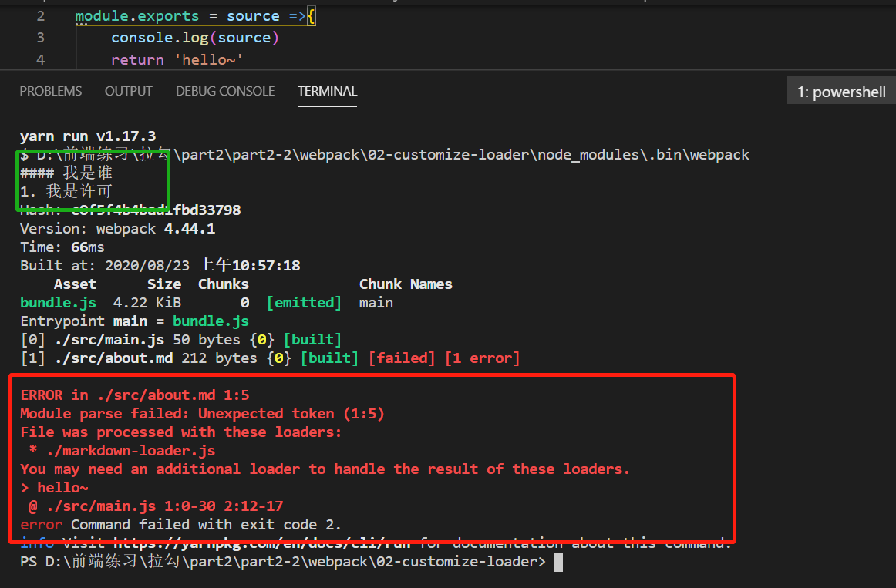
Task: Click 'module.exports' in the editor code
Action: click(x=137, y=16)
